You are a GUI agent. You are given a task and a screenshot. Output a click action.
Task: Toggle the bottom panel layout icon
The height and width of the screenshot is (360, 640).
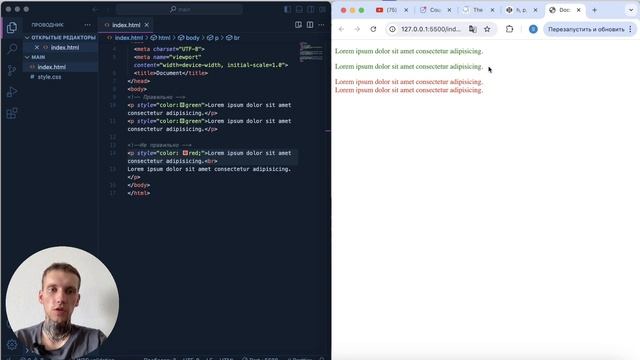coord(299,9)
